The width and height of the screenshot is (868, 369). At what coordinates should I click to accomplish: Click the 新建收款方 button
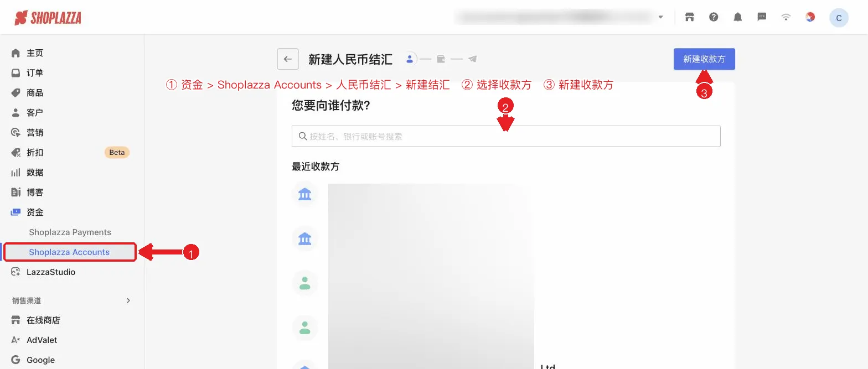click(704, 59)
